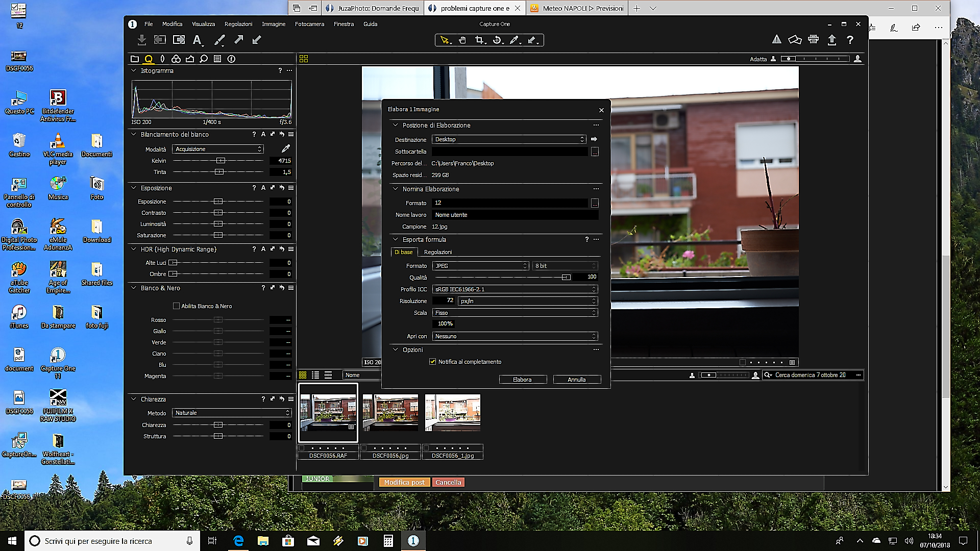Image resolution: width=980 pixels, height=551 pixels.
Task: Select the DSCF0056.RAF thumbnail
Action: tap(328, 412)
